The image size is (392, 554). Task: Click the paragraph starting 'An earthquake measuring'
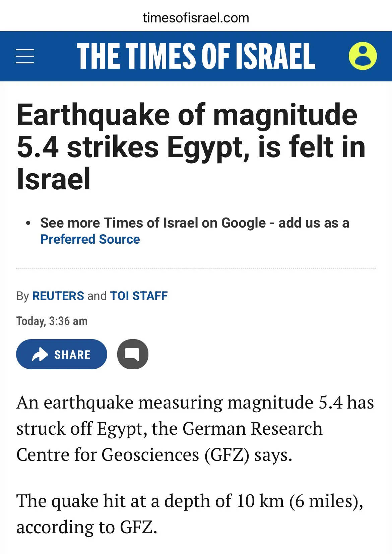pos(195,428)
